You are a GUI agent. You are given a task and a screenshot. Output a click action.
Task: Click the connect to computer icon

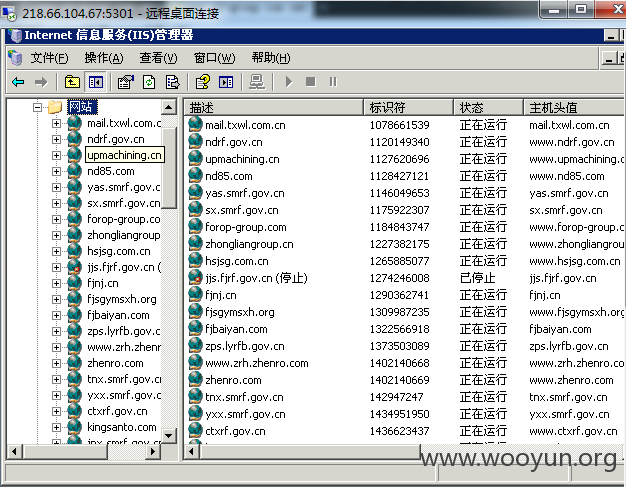[257, 82]
